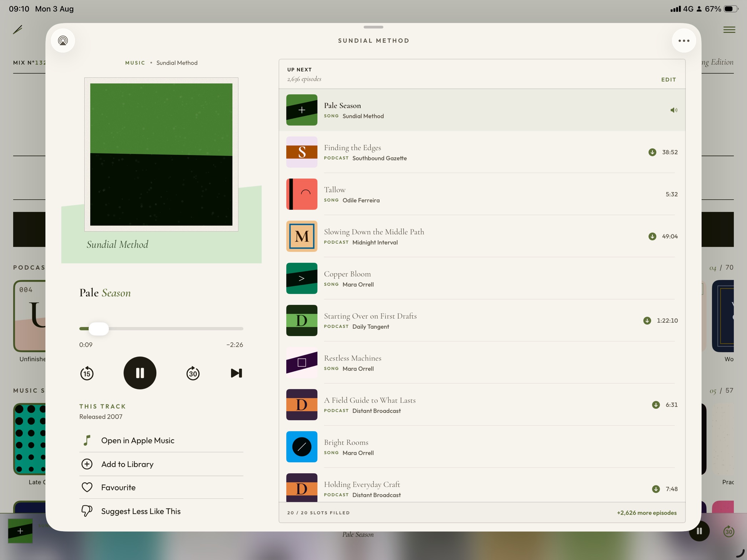Click the large Sundial Method album cover
Screen dimensions: 747x560
(161, 155)
